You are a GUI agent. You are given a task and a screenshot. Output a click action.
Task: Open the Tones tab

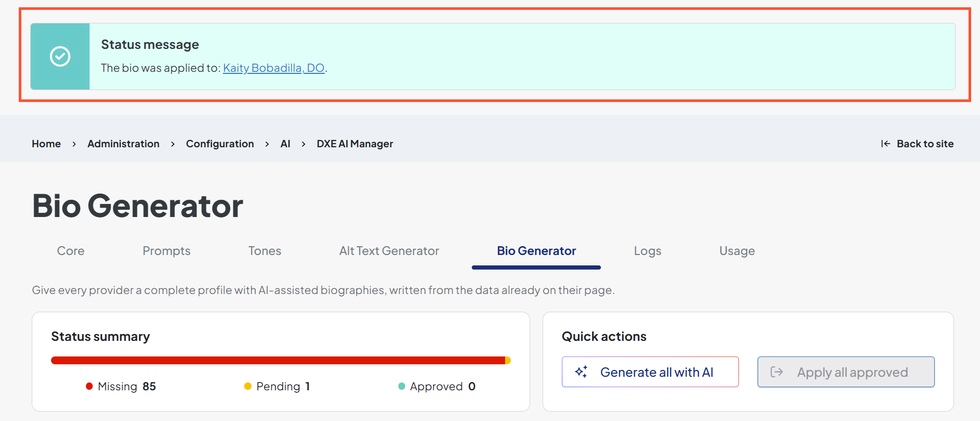click(x=265, y=251)
